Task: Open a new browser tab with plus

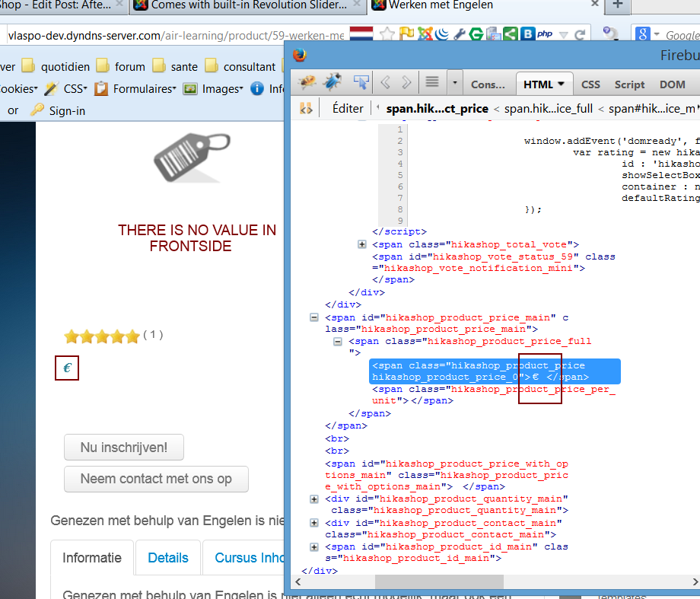Action: click(617, 5)
